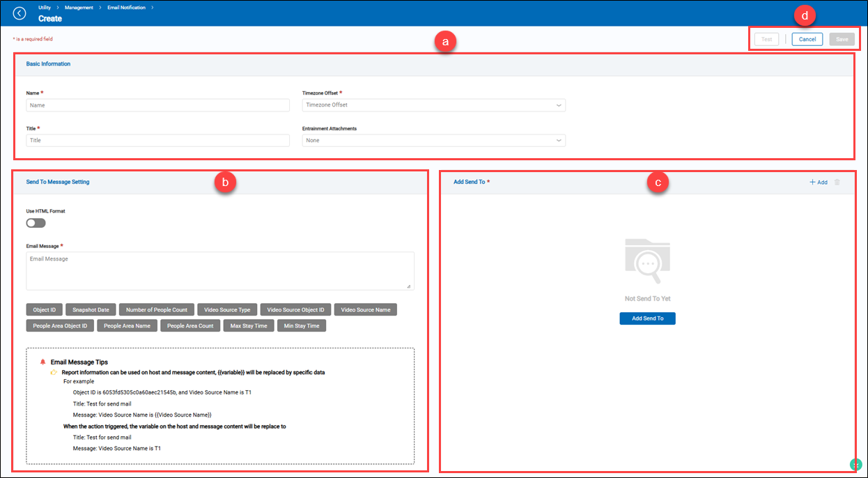Navigate to Utility via breadcrumb
The image size is (868, 478).
(43, 7)
